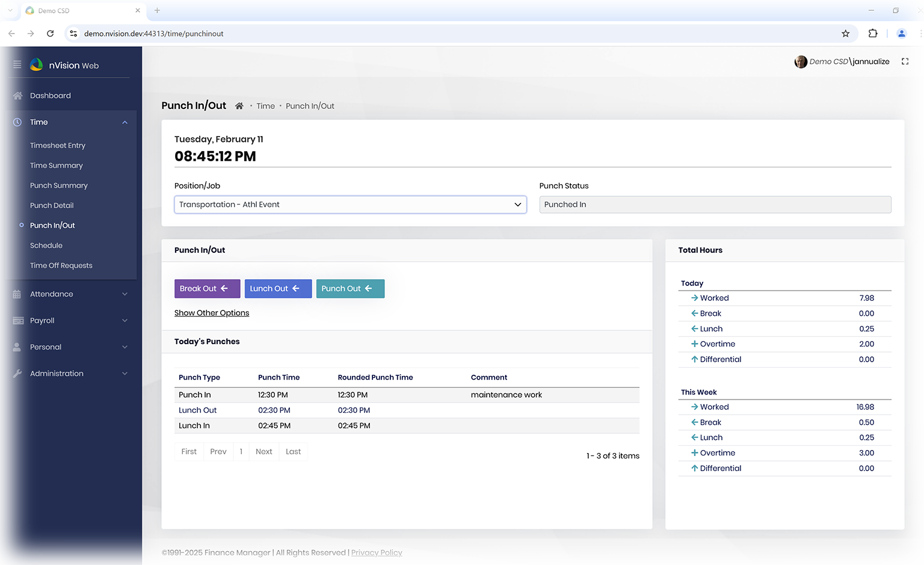Click Show Other Options link

[x=212, y=313]
